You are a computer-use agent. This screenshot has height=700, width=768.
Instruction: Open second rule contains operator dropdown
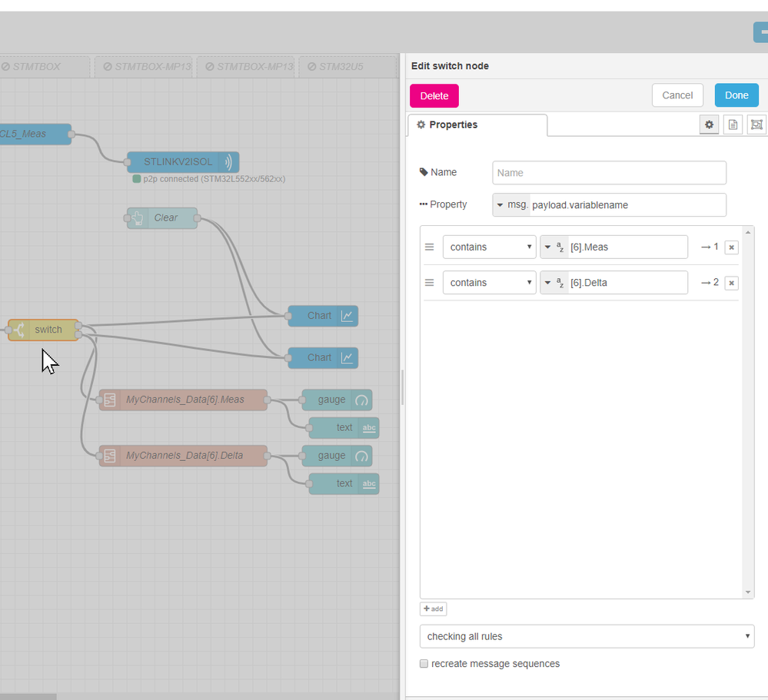(x=489, y=283)
